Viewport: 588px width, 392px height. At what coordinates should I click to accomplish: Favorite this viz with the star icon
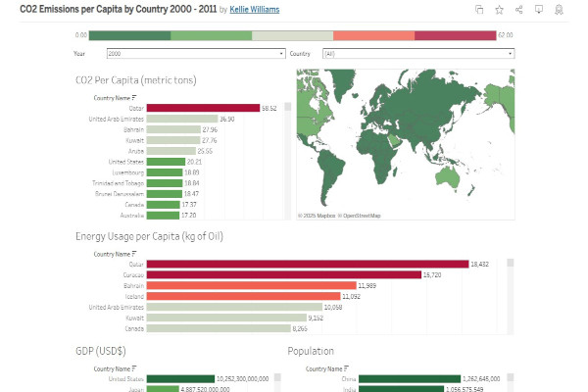499,10
